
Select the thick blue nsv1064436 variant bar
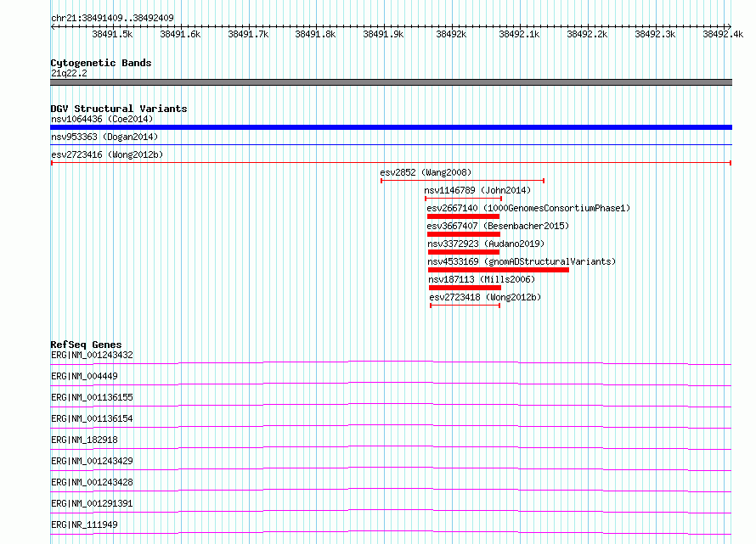391,127
